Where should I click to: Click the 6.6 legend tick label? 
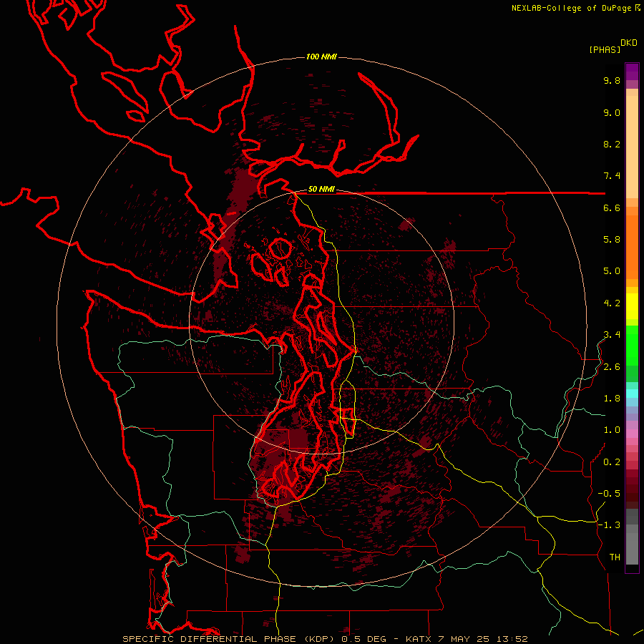(x=612, y=208)
